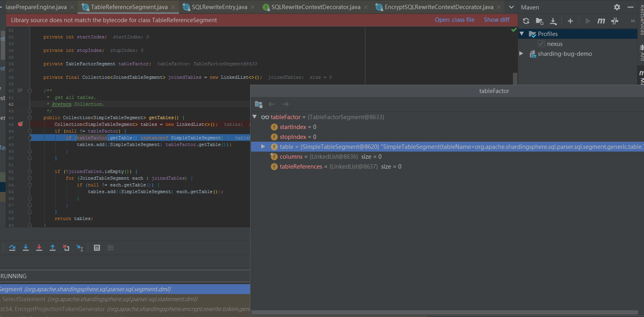Collapse joinedTables if-block fold on line 52
Image resolution: width=644 pixels, height=317 pixels.
click(30, 171)
